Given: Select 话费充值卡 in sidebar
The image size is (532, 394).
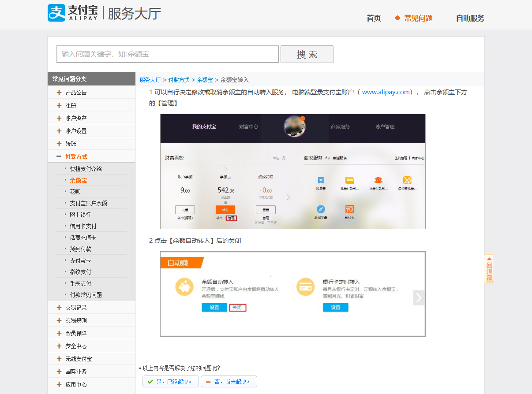Looking at the screenshot, I should pos(83,238).
